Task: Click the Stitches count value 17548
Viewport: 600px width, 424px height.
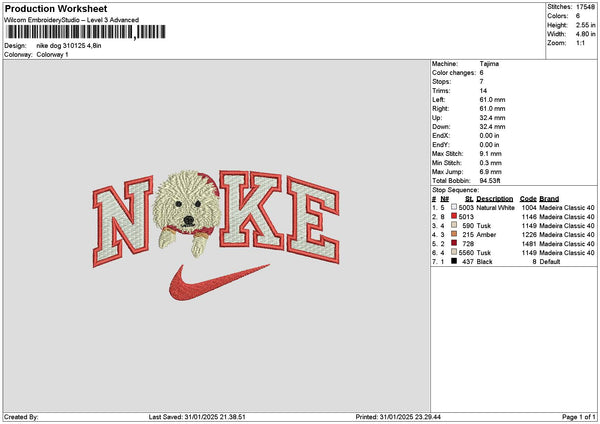Action: pyautogui.click(x=585, y=7)
